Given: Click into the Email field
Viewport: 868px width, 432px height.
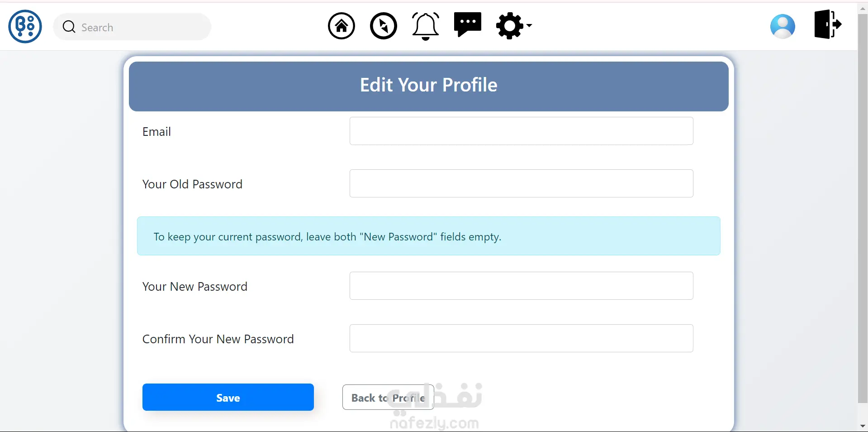Looking at the screenshot, I should click(521, 131).
